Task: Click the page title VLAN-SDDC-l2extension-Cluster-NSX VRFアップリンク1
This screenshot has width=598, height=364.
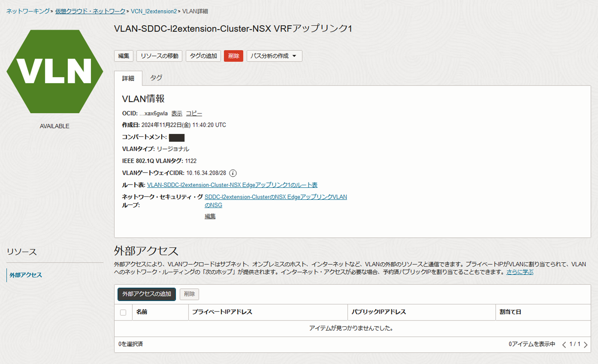Action: point(233,29)
